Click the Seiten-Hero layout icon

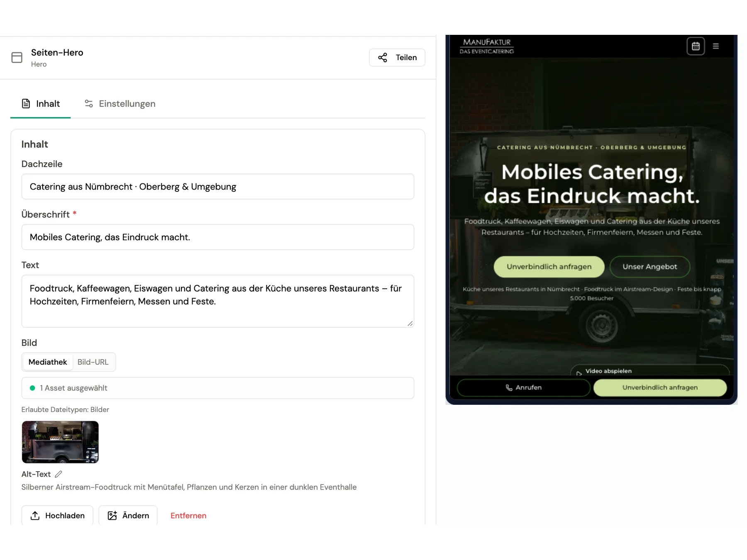[17, 57]
